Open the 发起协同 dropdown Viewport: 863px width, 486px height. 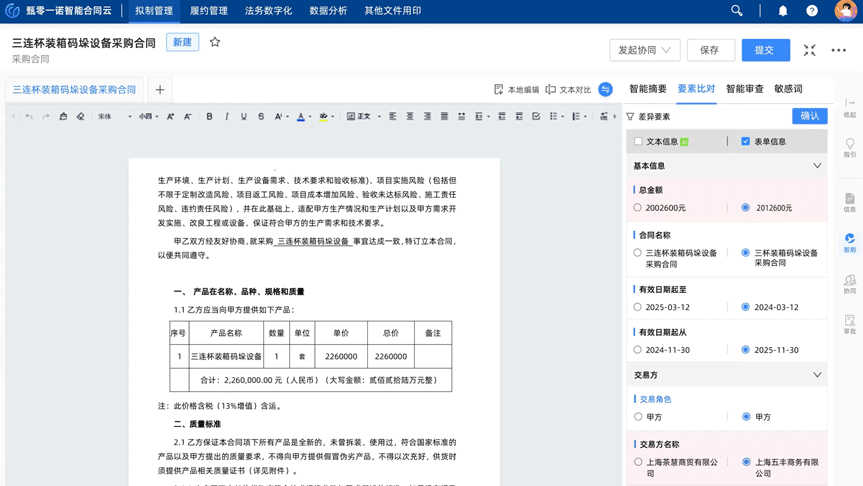(644, 50)
